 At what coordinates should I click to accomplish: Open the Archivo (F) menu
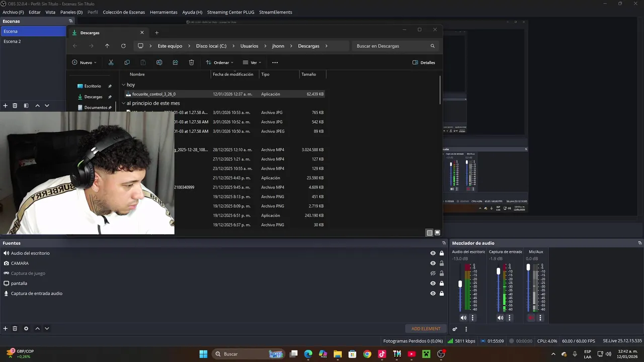pos(13,12)
